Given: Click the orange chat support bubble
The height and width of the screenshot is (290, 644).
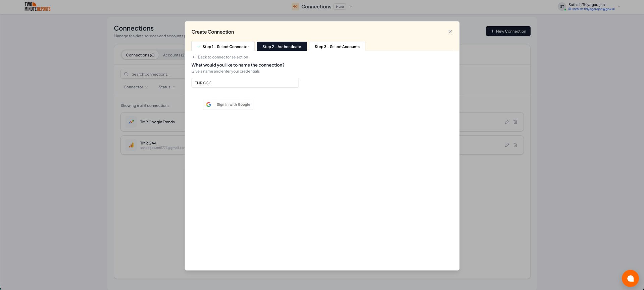Looking at the screenshot, I should click(x=630, y=278).
